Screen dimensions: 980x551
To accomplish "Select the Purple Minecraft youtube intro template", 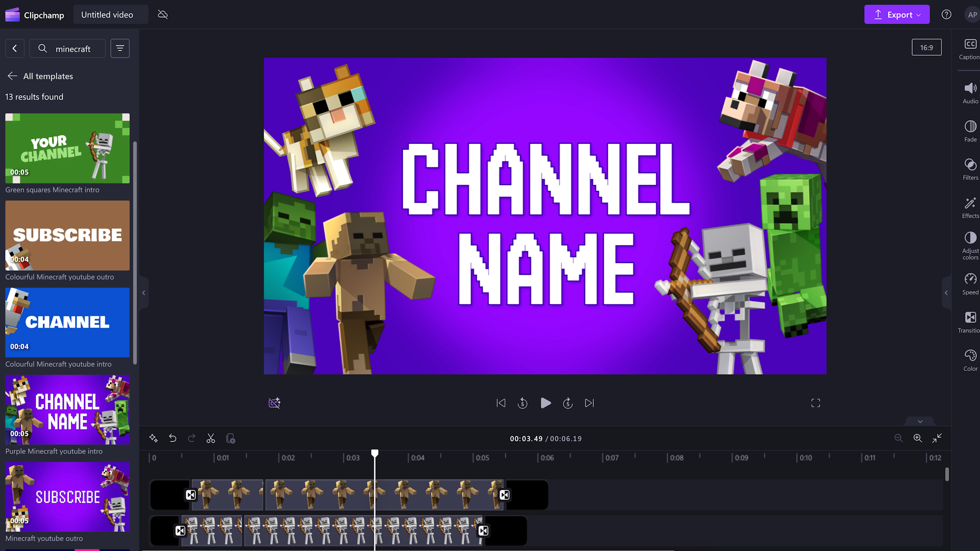I will [67, 410].
